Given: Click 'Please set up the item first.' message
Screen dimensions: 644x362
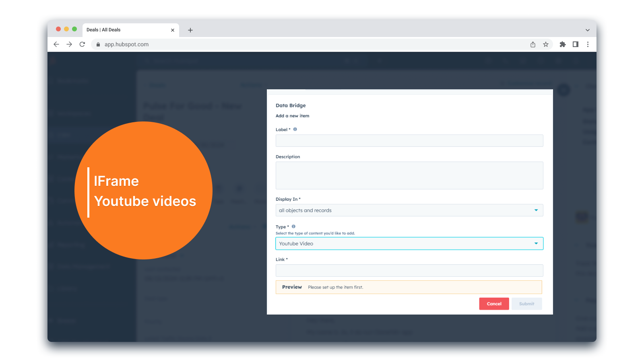Looking at the screenshot, I should pos(335,287).
